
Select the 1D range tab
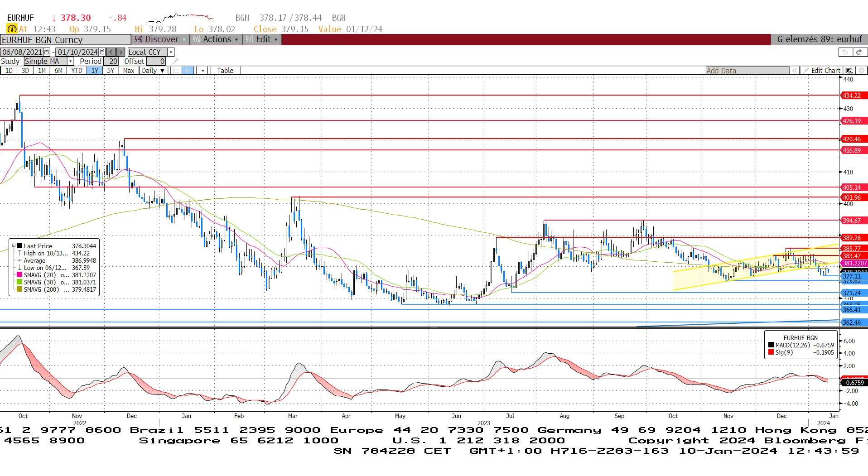click(9, 71)
